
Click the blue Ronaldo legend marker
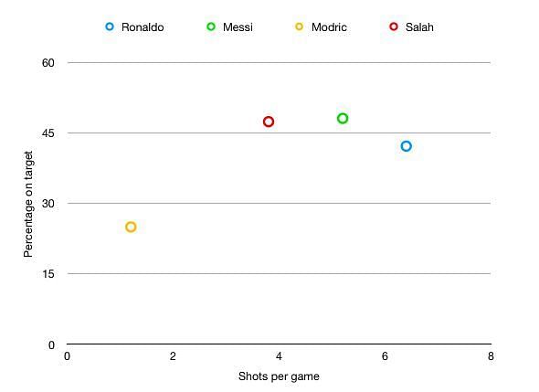(110, 26)
